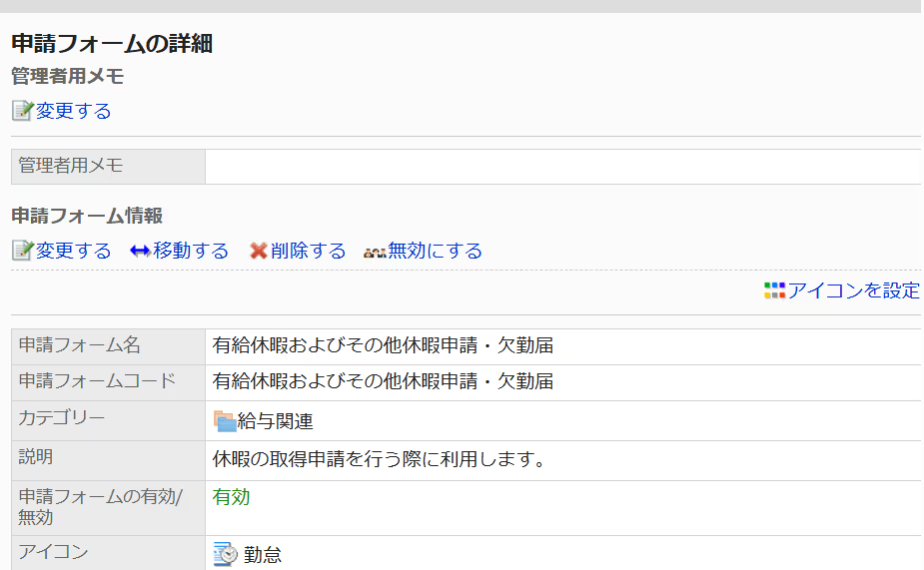The width and height of the screenshot is (924, 570).
Task: Choose 移動する to move the form
Action: (x=191, y=251)
